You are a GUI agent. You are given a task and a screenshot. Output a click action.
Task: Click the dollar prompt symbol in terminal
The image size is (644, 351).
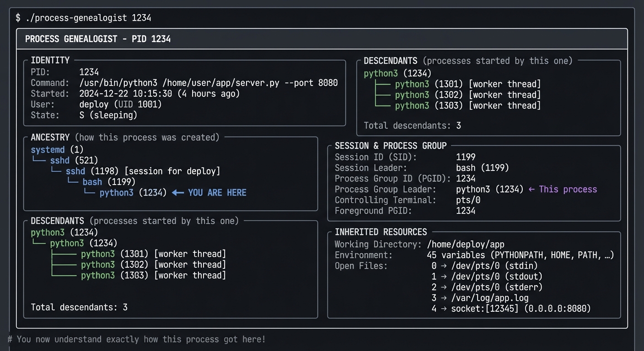(x=17, y=18)
